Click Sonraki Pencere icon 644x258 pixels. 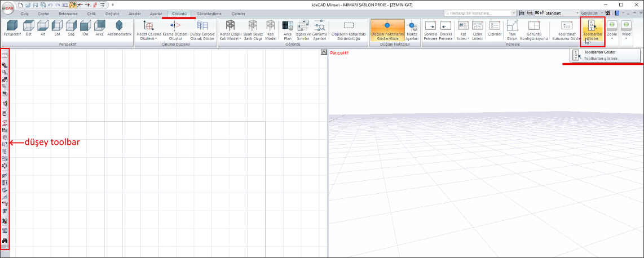430,26
